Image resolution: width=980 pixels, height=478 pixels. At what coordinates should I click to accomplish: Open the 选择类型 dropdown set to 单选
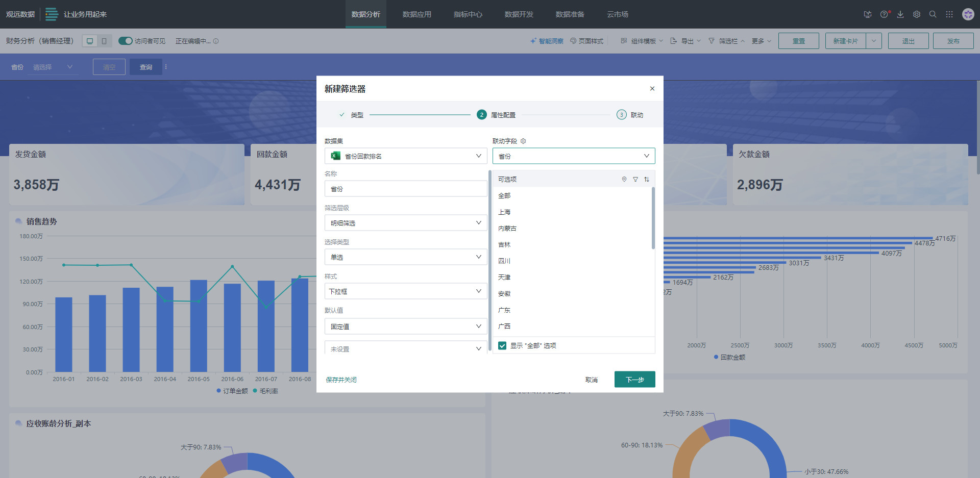point(406,257)
